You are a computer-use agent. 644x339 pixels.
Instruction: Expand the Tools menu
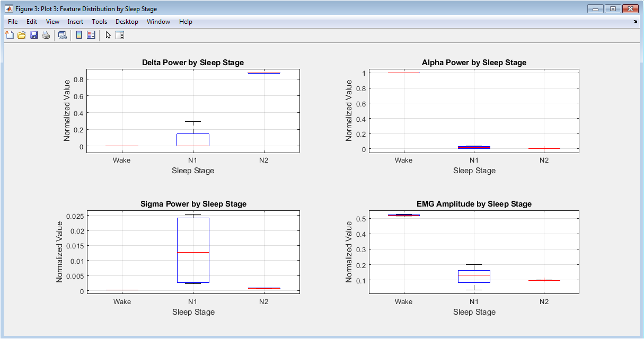[99, 22]
